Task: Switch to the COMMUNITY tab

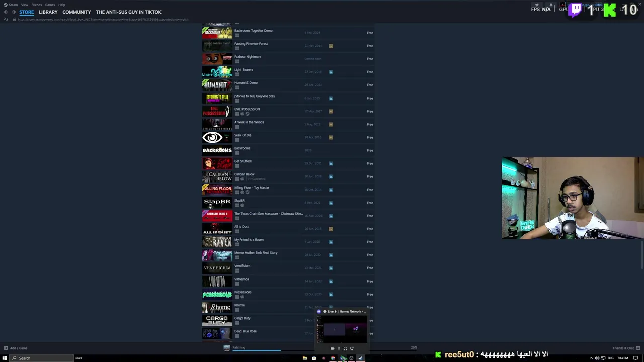Action: [76, 12]
